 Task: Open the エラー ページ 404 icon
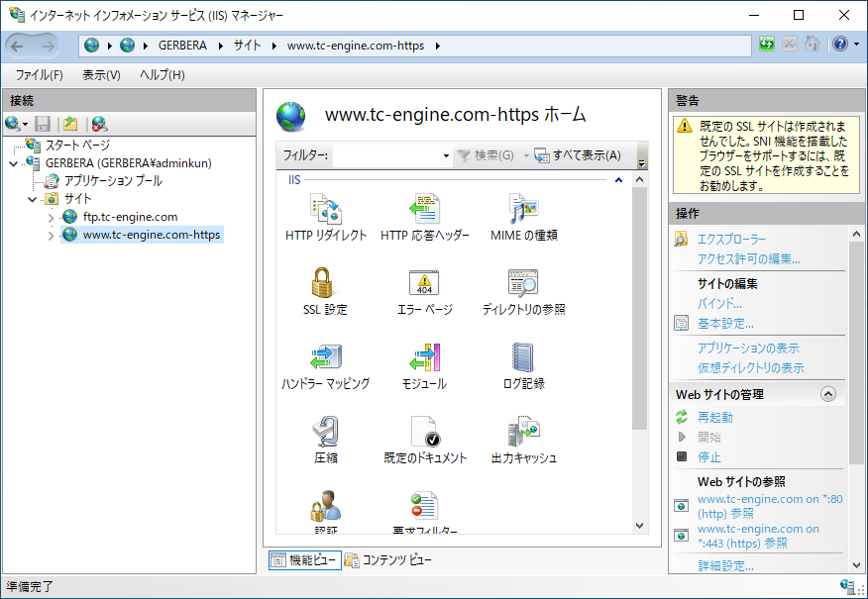click(x=424, y=283)
